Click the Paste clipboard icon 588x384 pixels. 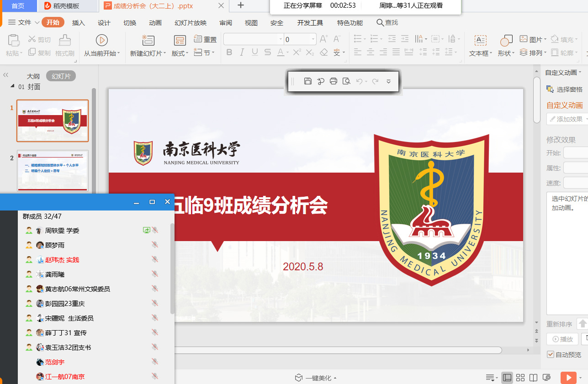[x=14, y=40]
